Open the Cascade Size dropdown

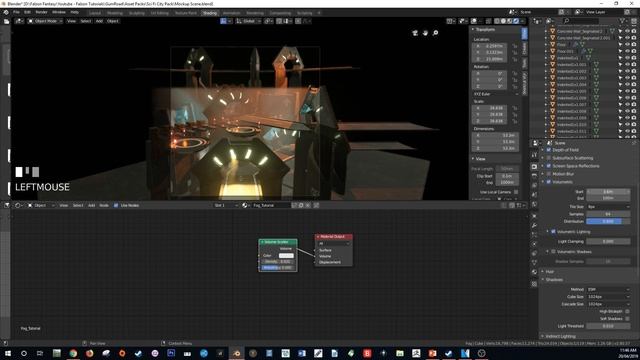click(x=608, y=304)
